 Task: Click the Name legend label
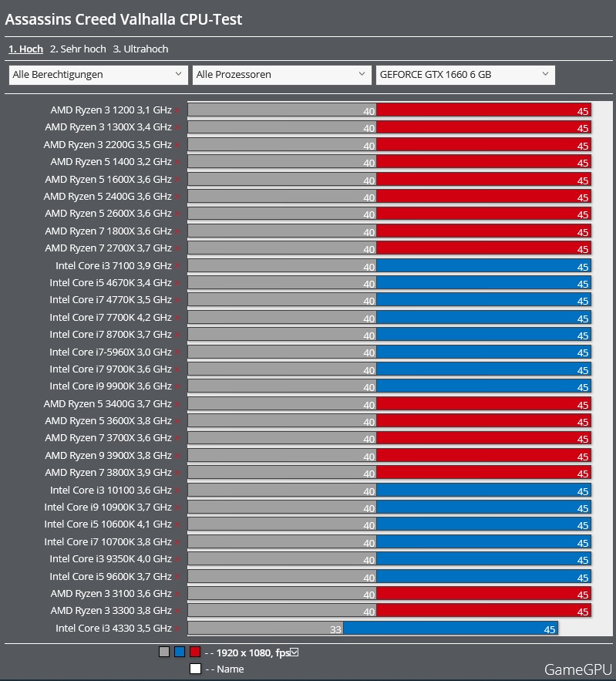point(230,669)
